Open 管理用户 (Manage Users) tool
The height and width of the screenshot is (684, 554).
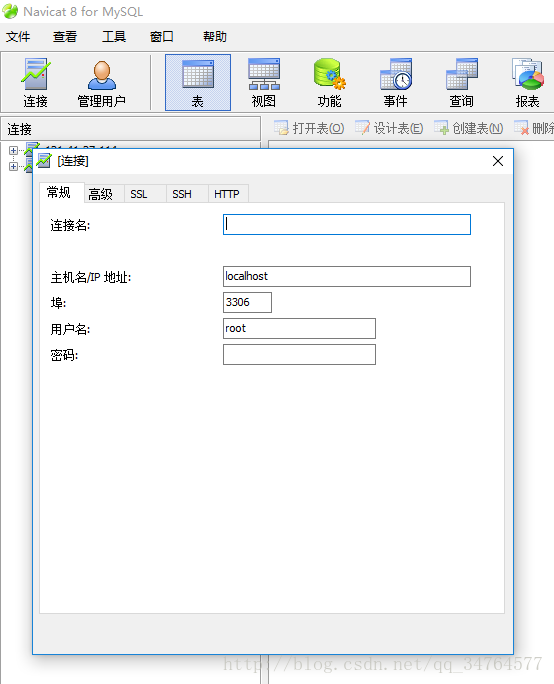102,82
